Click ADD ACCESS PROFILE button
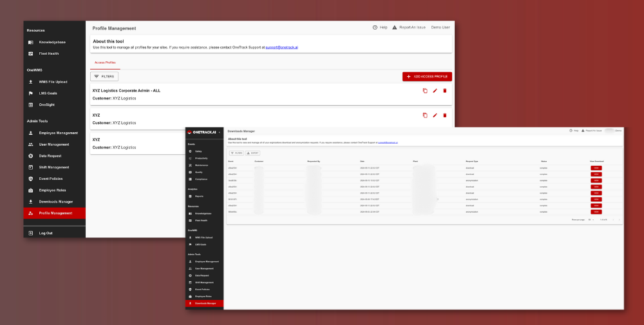 pos(427,77)
